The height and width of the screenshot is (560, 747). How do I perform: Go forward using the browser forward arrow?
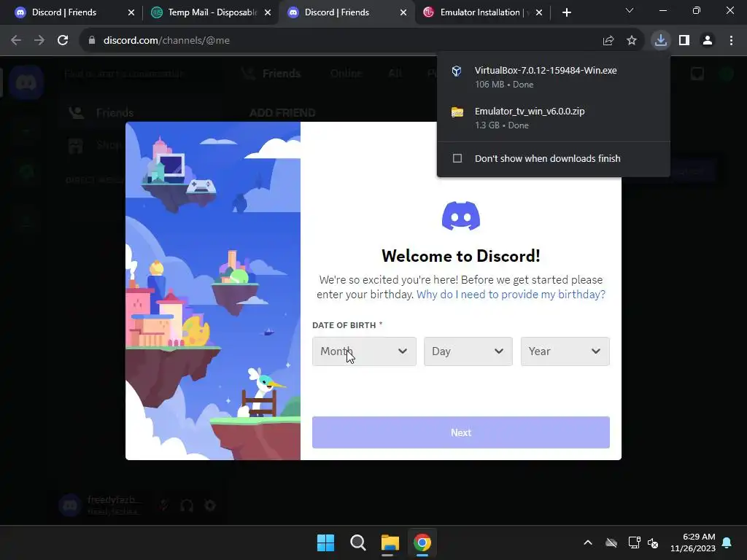click(x=39, y=40)
